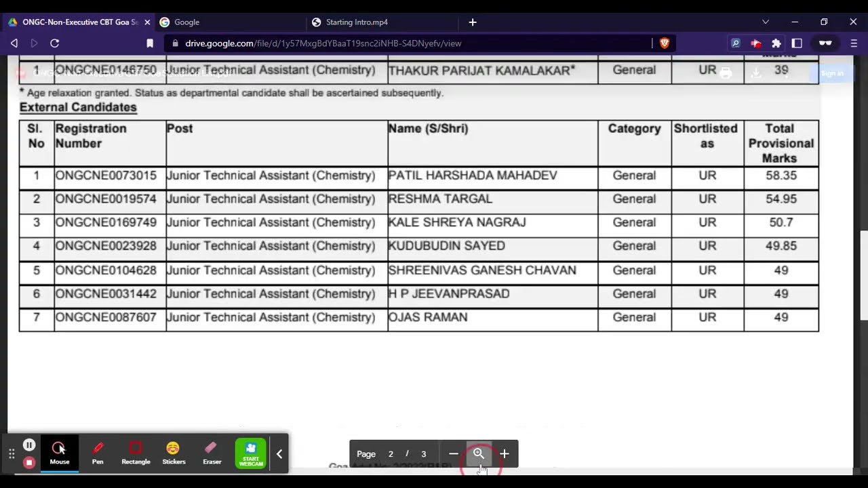Click registration number ONGCNE0023928

[106, 246]
